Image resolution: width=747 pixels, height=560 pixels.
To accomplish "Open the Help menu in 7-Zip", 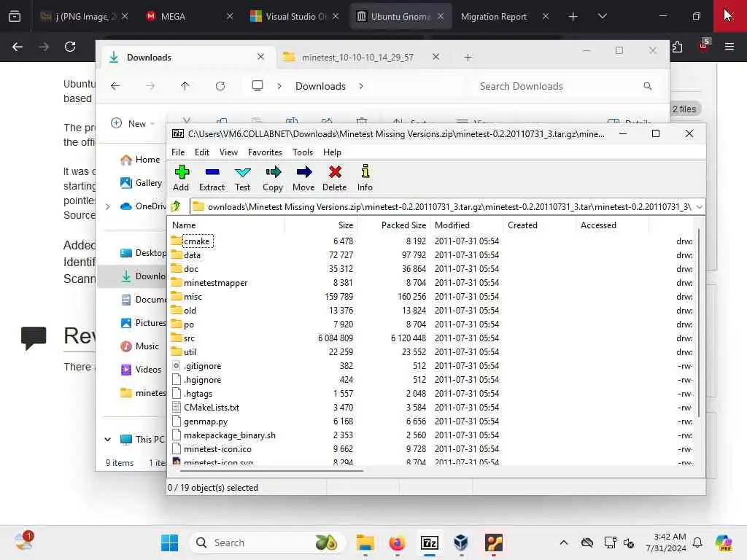I will click(x=332, y=152).
